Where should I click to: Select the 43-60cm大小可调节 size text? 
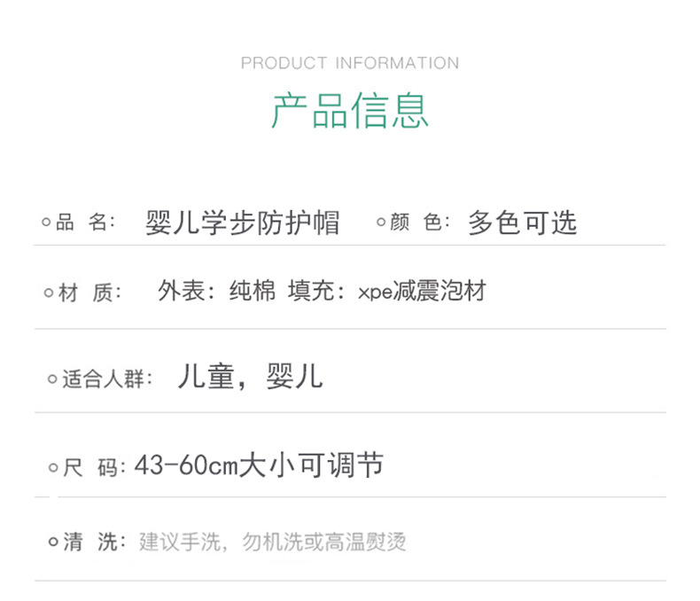(259, 465)
